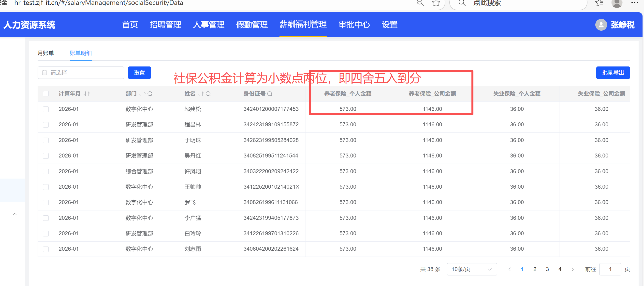
Task: Check the row checkbox for 许凤翔
Action: [46, 171]
